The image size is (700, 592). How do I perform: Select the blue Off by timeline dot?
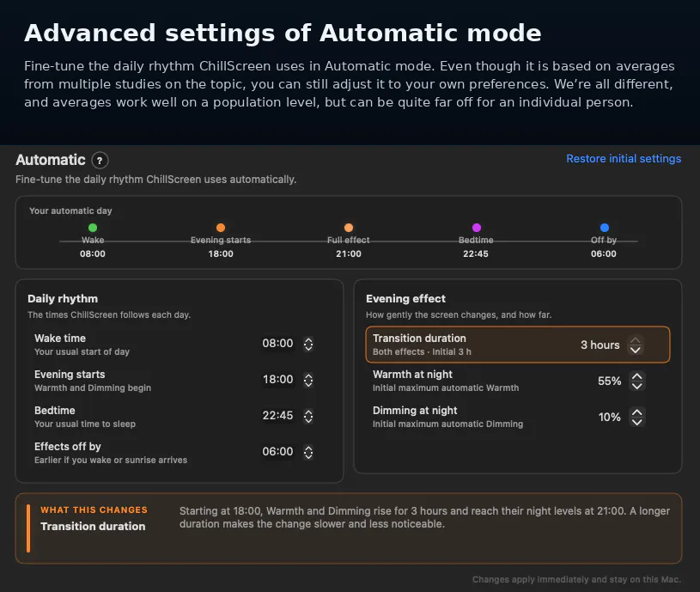605,228
